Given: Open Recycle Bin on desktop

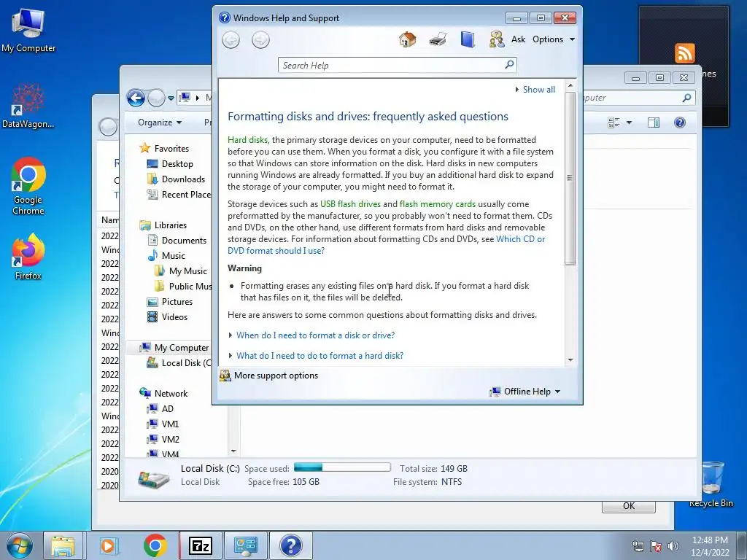Looking at the screenshot, I should pyautogui.click(x=711, y=484).
